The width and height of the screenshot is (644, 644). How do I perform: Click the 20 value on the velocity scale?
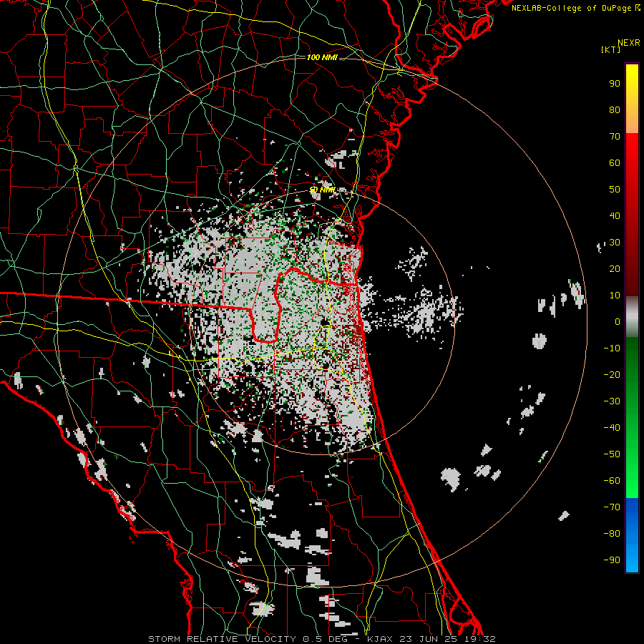tap(615, 269)
